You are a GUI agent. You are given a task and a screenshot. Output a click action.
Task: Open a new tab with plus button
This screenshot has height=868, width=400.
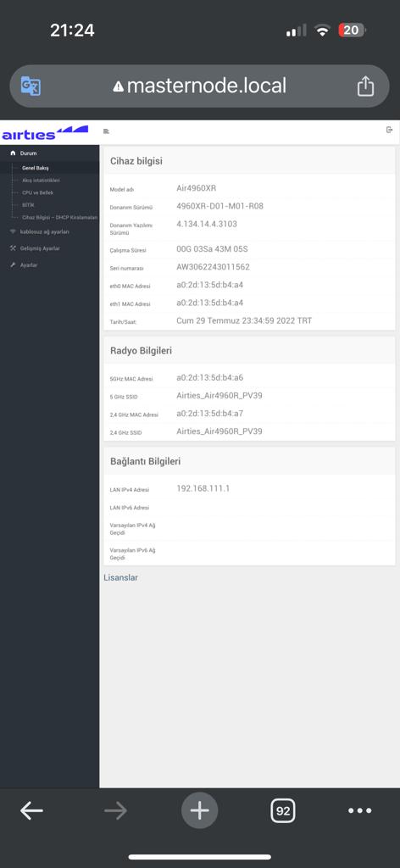(200, 811)
